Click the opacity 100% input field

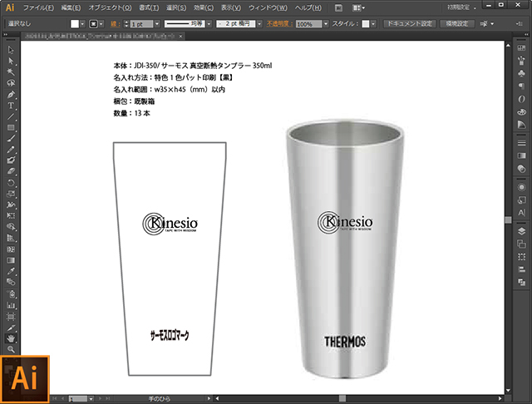point(308,24)
